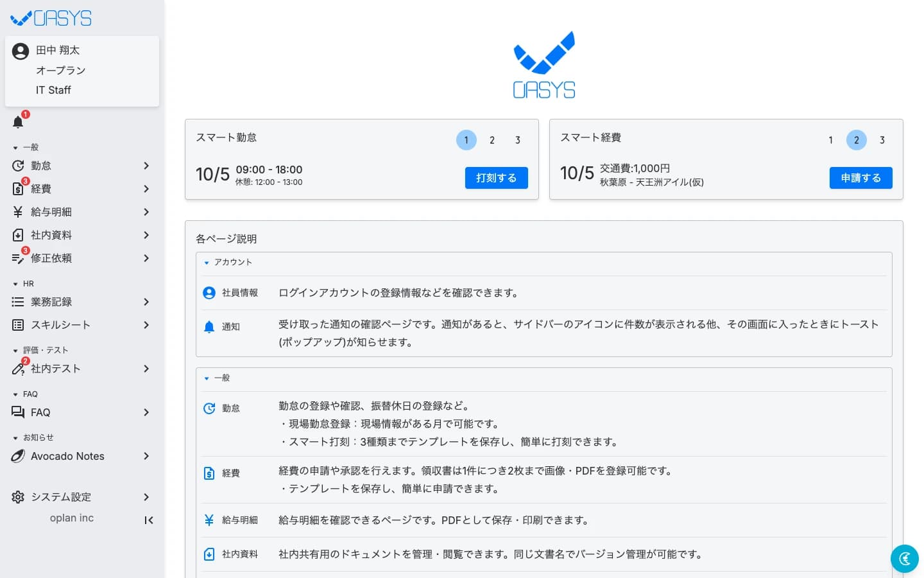This screenshot has height=578, width=924.
Task: Click the user avatar icon beside 田中 翔太
Action: (x=21, y=51)
